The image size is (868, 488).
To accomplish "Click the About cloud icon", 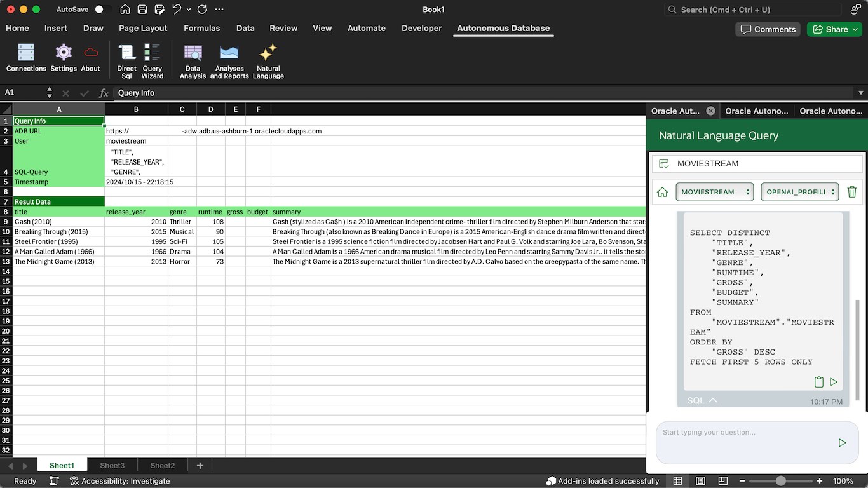I will (91, 58).
